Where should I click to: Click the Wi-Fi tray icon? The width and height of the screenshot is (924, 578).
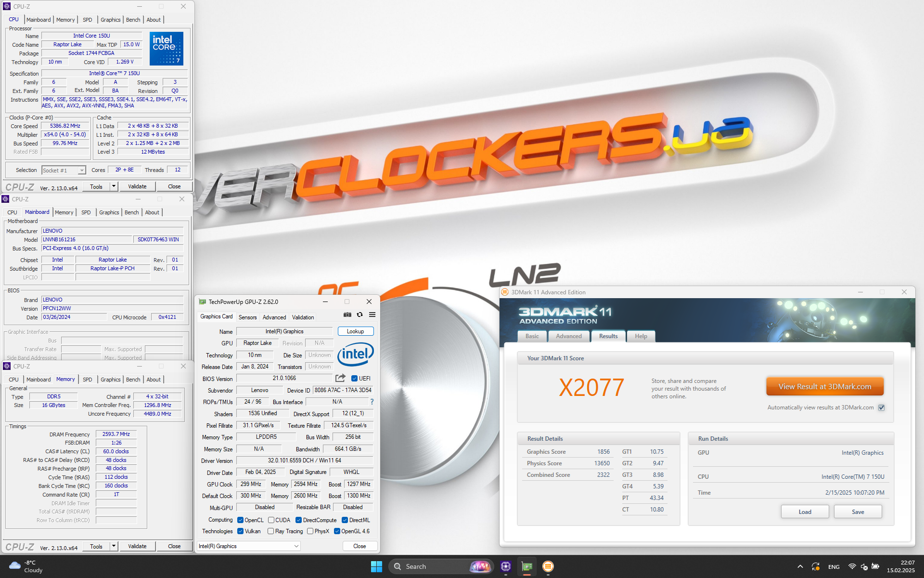click(x=852, y=566)
